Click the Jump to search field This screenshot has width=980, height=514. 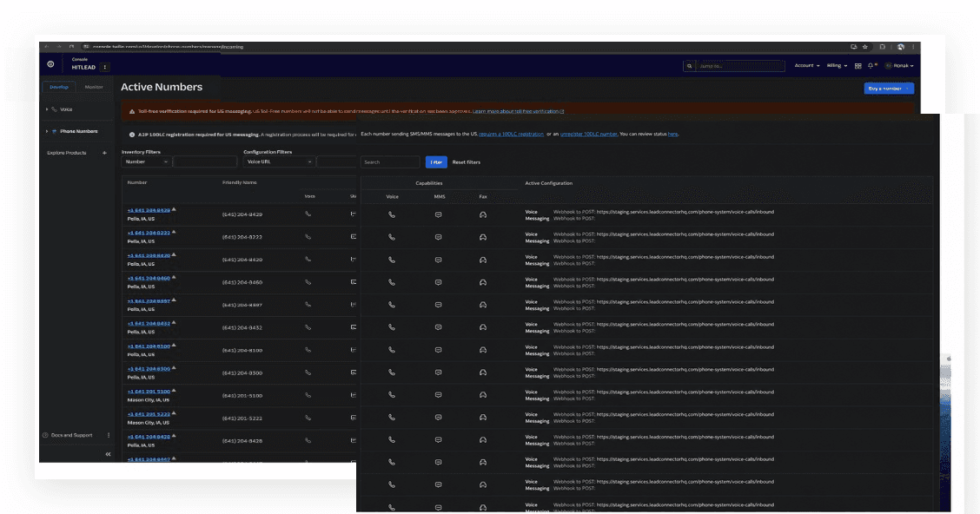click(740, 66)
